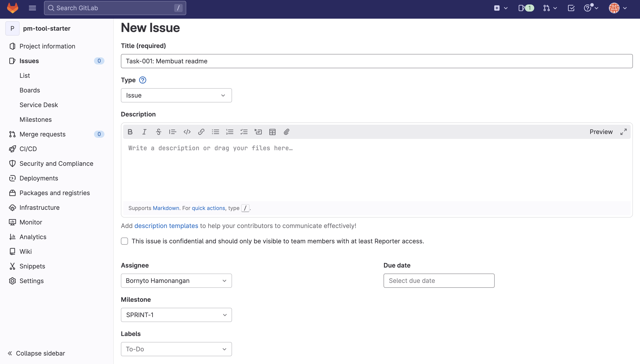Open Type help question icon
640x364 pixels.
click(x=142, y=80)
